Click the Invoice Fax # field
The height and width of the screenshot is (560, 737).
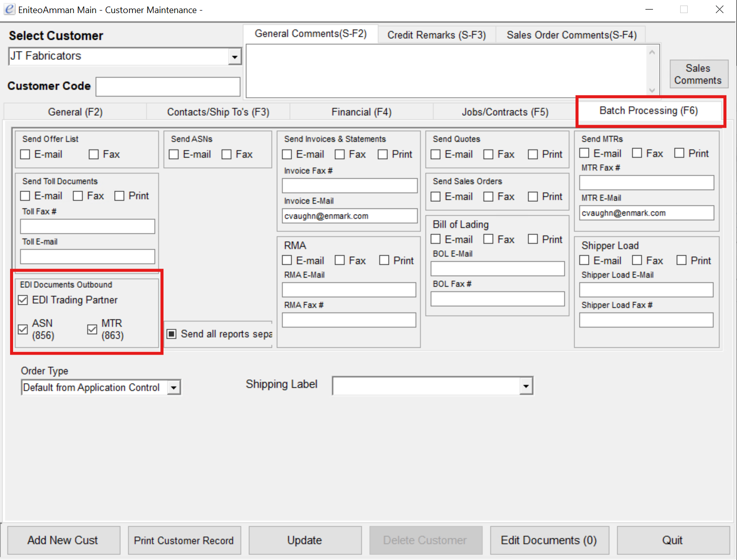pyautogui.click(x=350, y=186)
